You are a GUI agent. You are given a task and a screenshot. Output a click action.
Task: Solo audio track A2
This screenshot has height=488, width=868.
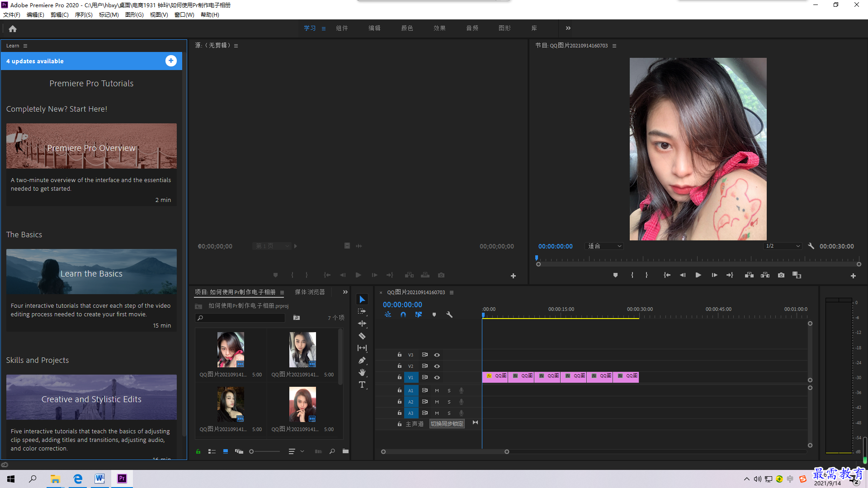pyautogui.click(x=449, y=402)
